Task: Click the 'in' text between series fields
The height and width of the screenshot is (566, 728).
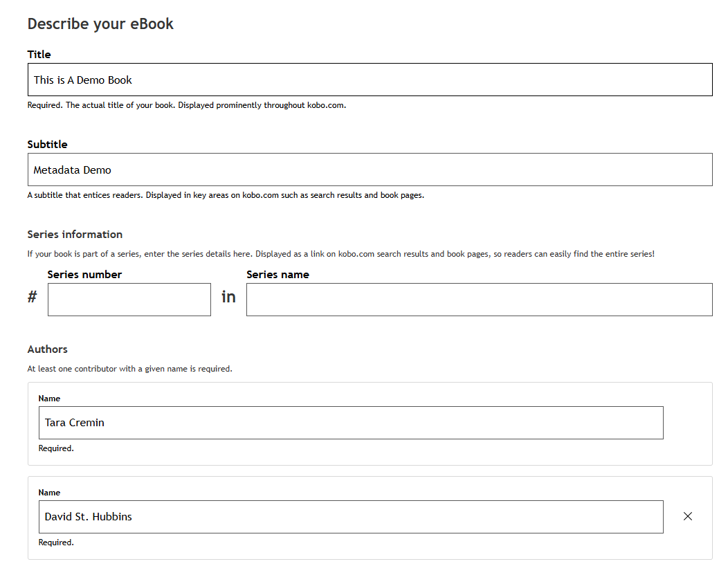Action: click(x=228, y=297)
